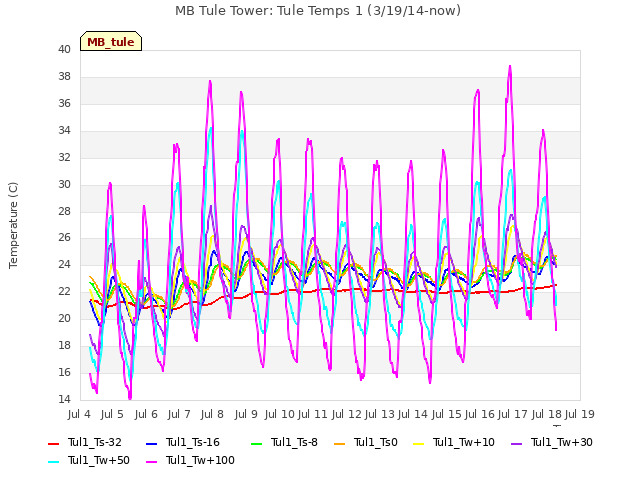Viewport: 640px width, 480px height.
Task: Click the 28 y-axis tick label
Action: click(x=64, y=211)
